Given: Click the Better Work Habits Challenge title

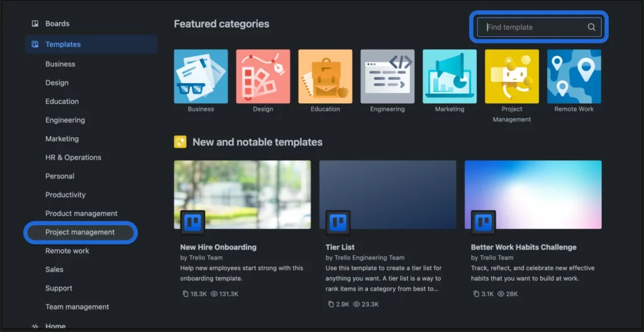Looking at the screenshot, I should coord(524,247).
